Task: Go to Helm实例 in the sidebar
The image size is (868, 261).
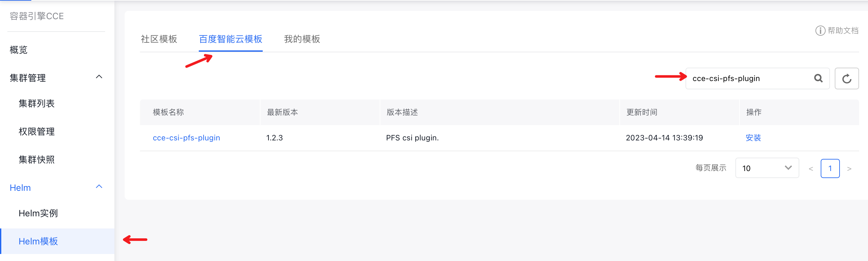Action: click(x=38, y=213)
